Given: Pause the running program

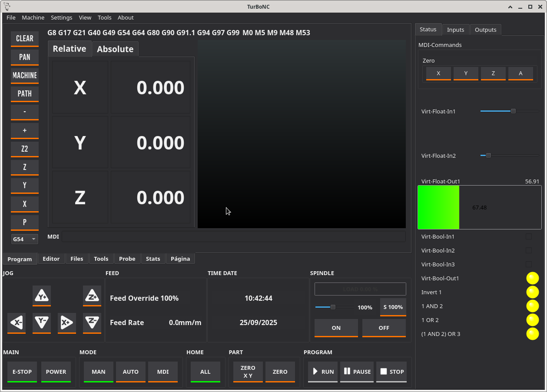Looking at the screenshot, I should pyautogui.click(x=357, y=372).
